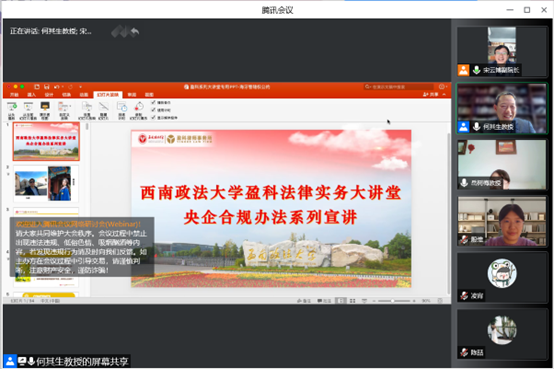This screenshot has width=554, height=369.
Task: Collapse the ribbon with the chevron arrow
Action: [444, 94]
